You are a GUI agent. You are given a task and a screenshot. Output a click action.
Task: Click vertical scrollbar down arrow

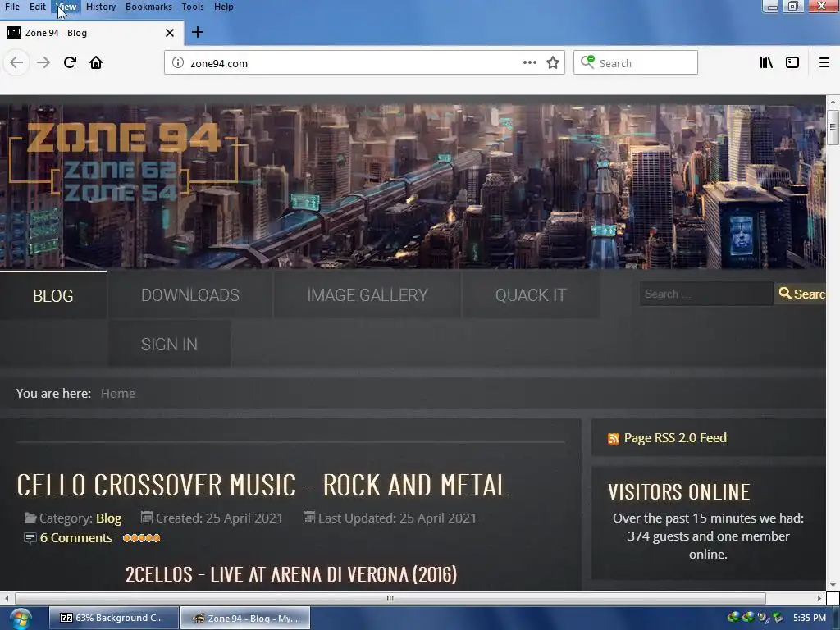click(x=833, y=585)
